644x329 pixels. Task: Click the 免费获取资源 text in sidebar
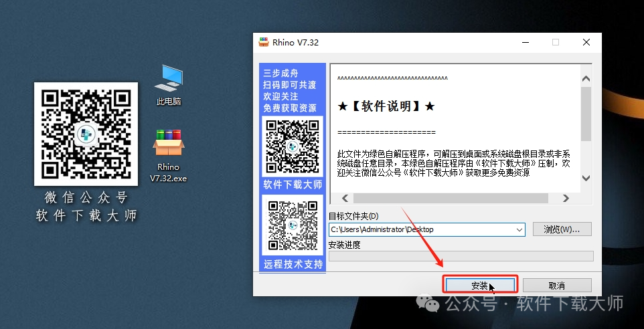pyautogui.click(x=290, y=108)
